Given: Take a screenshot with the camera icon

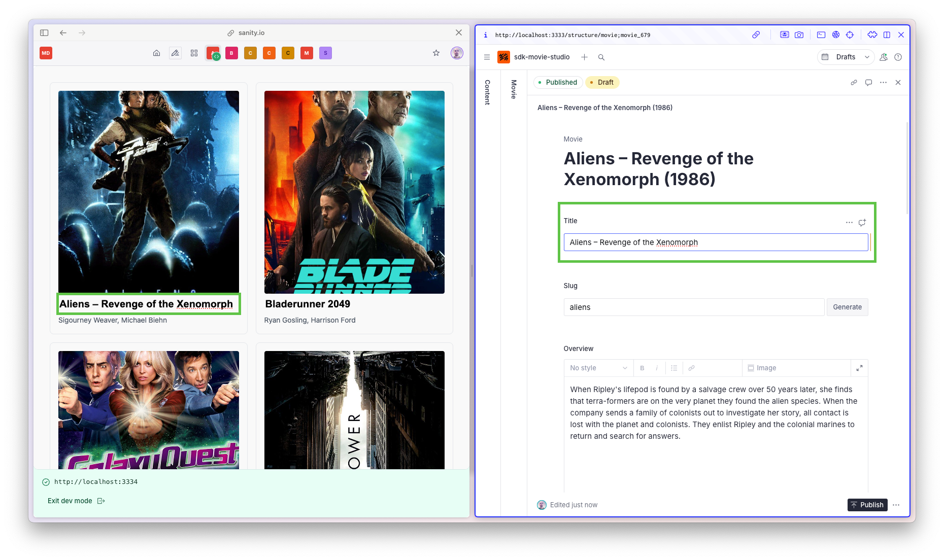Looking at the screenshot, I should pos(799,34).
